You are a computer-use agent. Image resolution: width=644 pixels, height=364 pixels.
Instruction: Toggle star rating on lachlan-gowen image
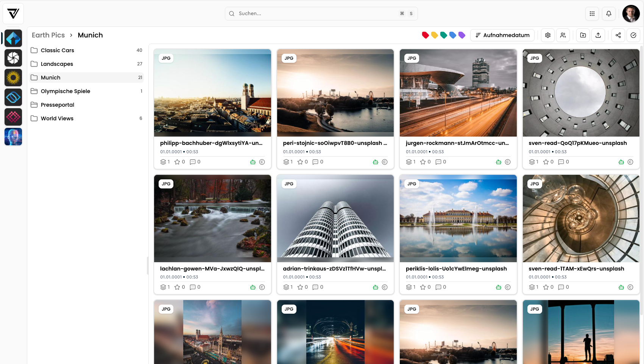click(x=177, y=287)
